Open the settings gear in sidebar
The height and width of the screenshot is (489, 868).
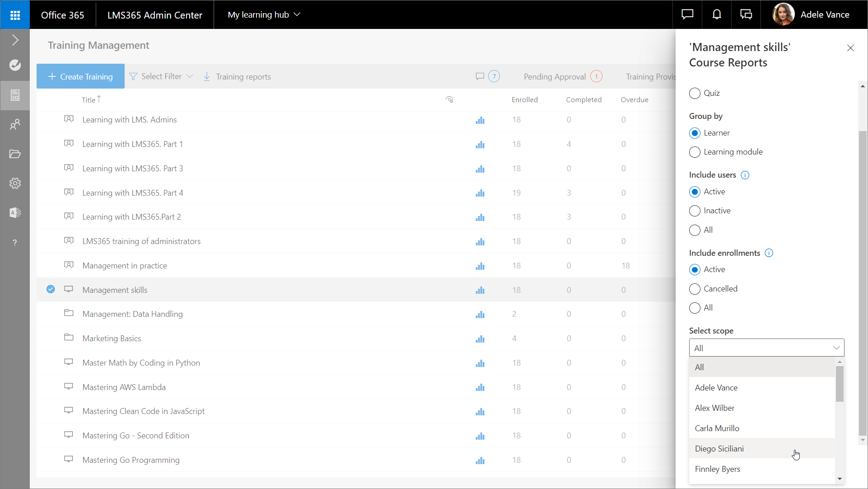point(15,183)
